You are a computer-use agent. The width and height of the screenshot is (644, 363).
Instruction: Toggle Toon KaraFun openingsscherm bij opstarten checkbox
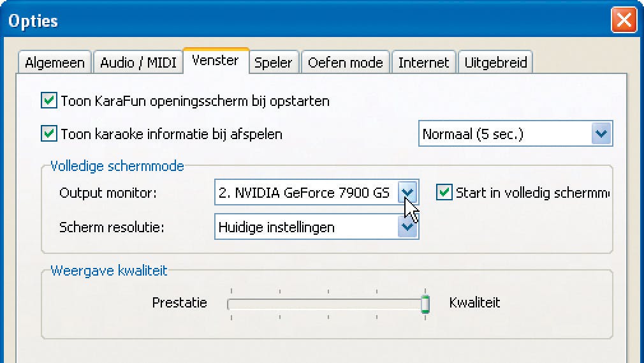tap(48, 101)
